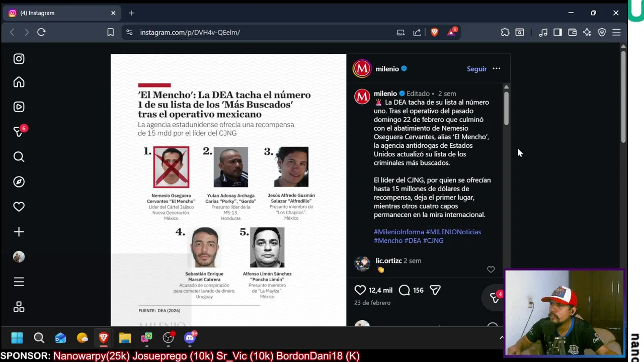Click the 156 comments count
The height and width of the screenshot is (362, 644).
(x=418, y=290)
